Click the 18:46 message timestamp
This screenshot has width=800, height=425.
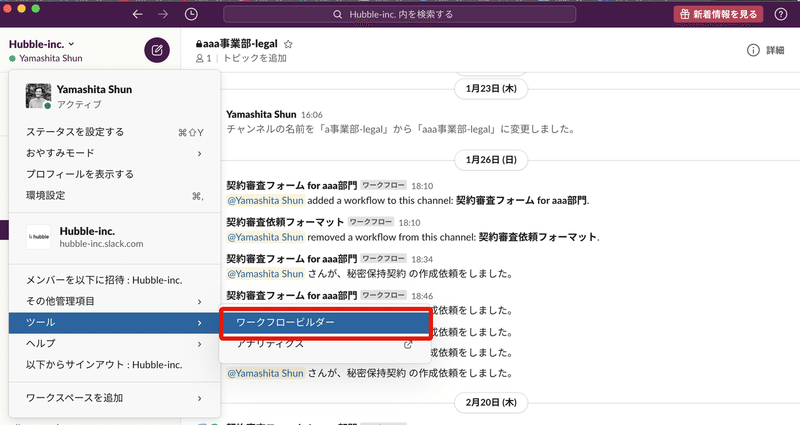pos(422,296)
